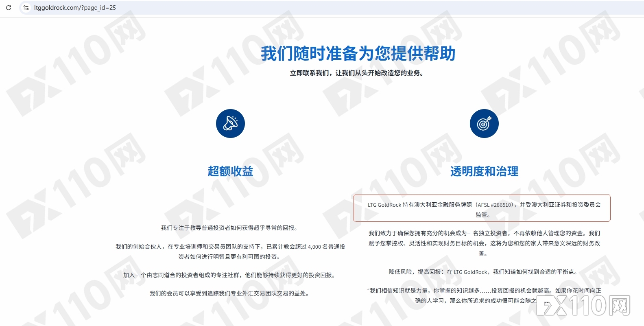Click the 透明度和治理 heading
Viewport: 644px width, 326px height.
coord(484,171)
